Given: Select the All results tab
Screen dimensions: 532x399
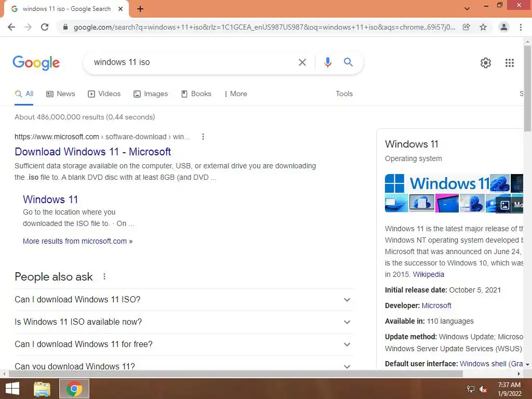Looking at the screenshot, I should click(24, 94).
